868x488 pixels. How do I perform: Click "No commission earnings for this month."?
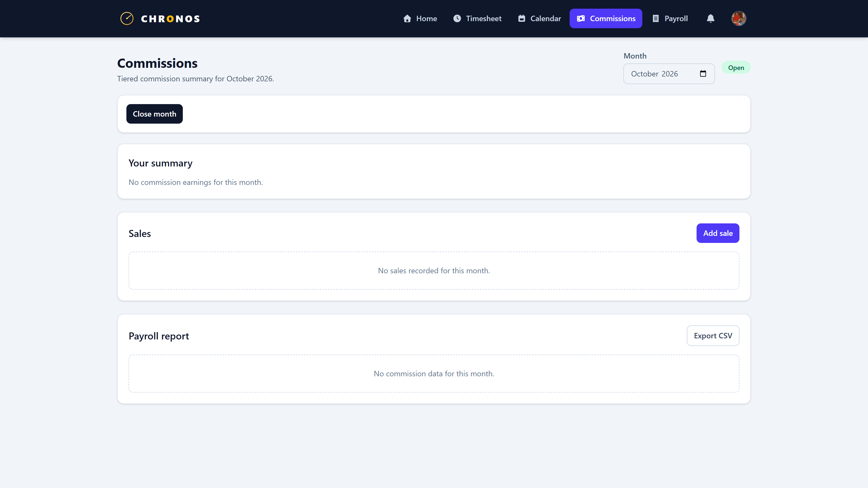pyautogui.click(x=195, y=182)
